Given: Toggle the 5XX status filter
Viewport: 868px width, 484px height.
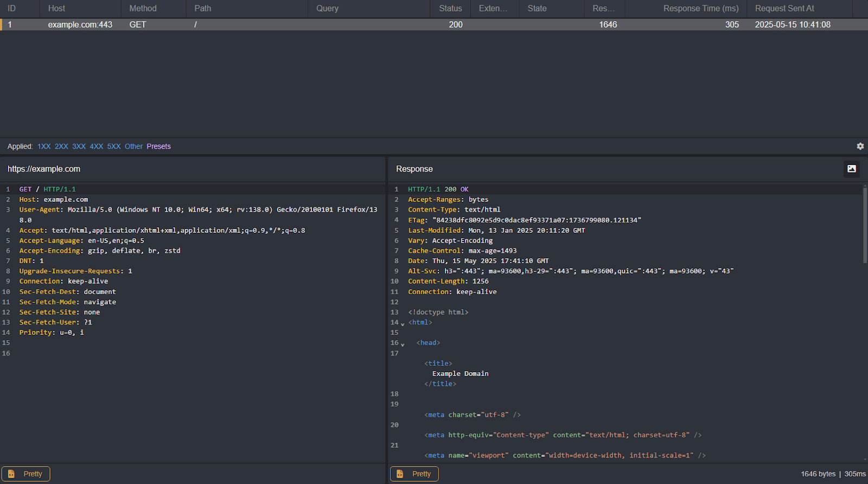Looking at the screenshot, I should click(x=114, y=147).
